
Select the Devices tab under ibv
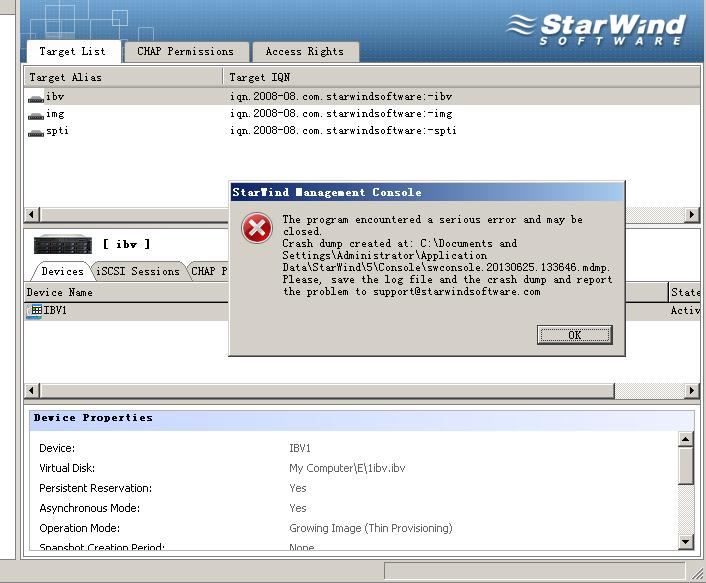62,271
